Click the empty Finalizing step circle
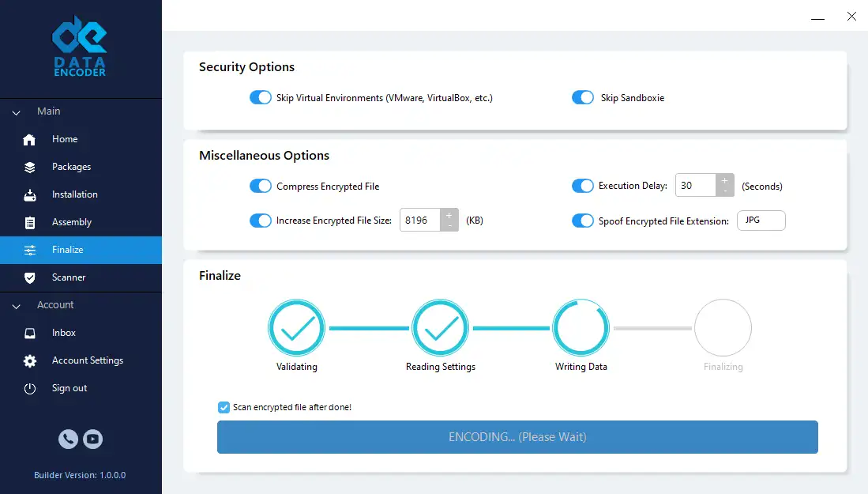 pyautogui.click(x=723, y=328)
